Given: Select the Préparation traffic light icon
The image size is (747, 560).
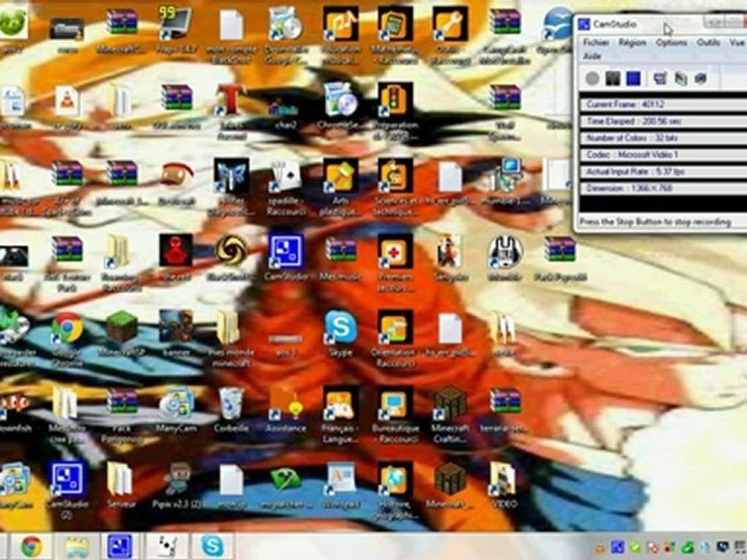Looking at the screenshot, I should point(395,112).
